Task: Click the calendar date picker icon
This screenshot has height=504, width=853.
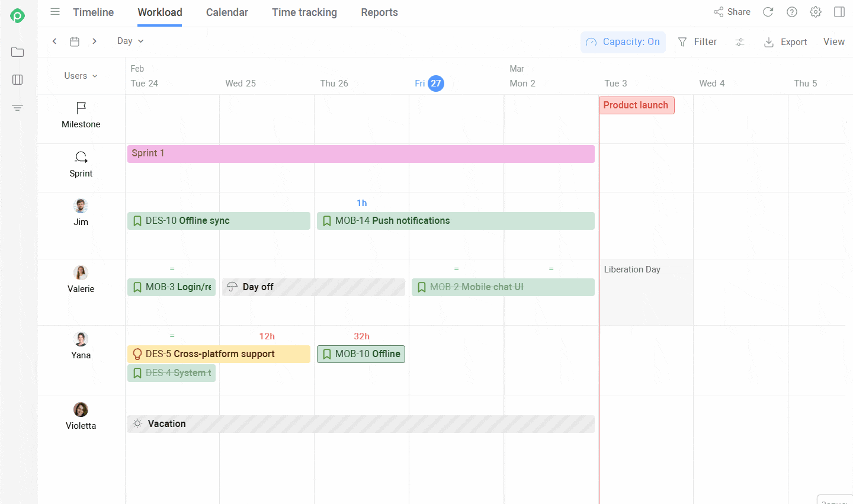Action: [x=75, y=41]
